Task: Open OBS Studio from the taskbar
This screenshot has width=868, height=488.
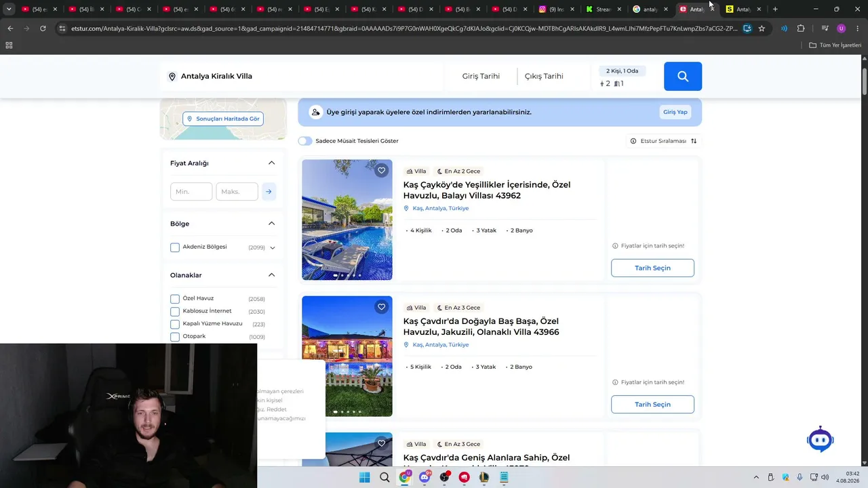Action: [x=444, y=477]
